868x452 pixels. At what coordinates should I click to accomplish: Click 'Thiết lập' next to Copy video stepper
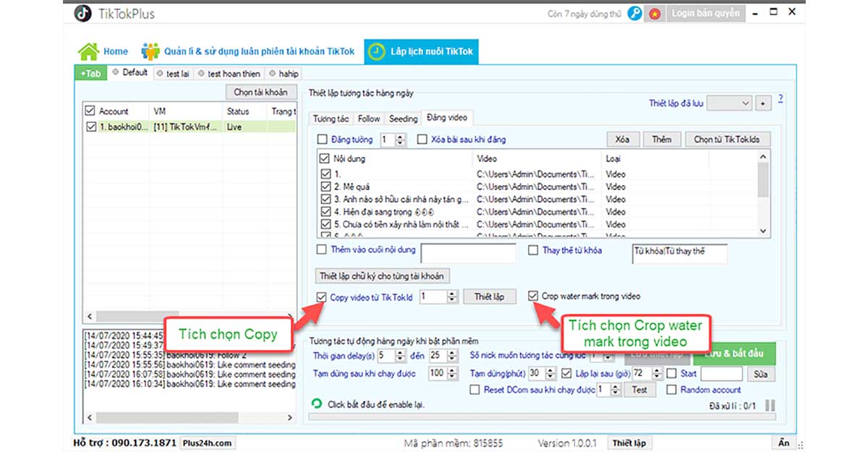[x=490, y=297]
